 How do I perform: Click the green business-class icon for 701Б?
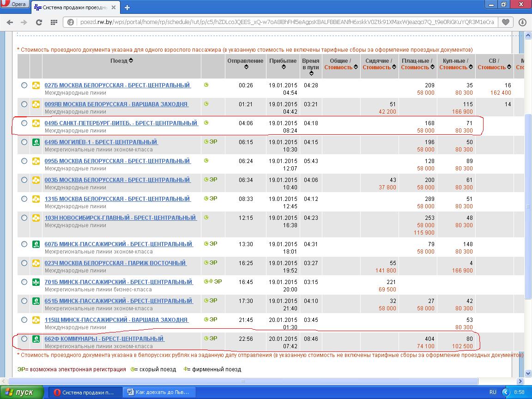(x=36, y=282)
